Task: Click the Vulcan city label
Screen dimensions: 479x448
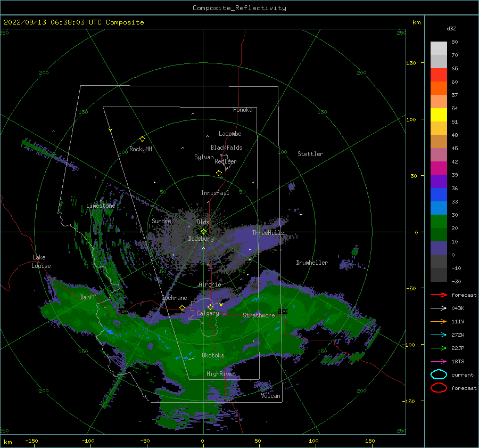Action: click(x=271, y=396)
